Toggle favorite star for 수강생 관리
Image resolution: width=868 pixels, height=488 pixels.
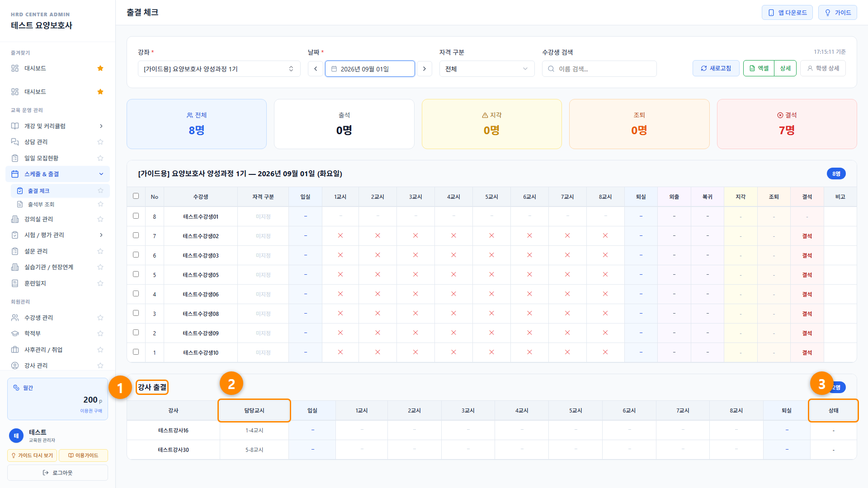pos(100,318)
